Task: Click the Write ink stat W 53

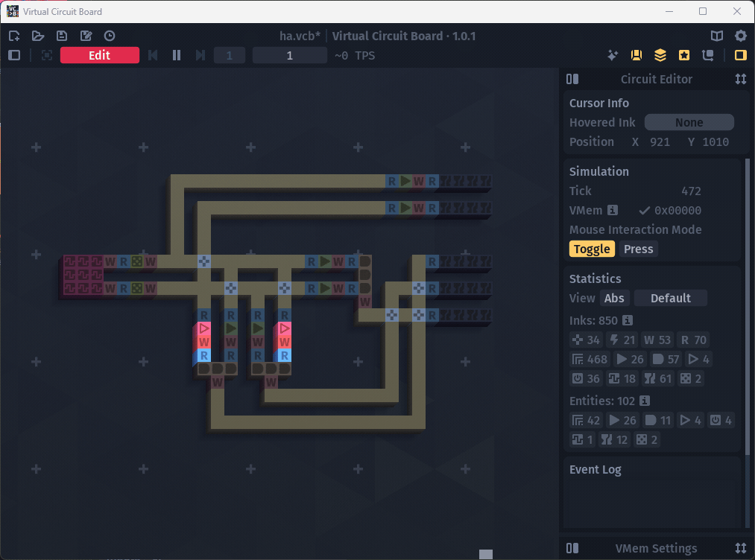Action: (657, 340)
